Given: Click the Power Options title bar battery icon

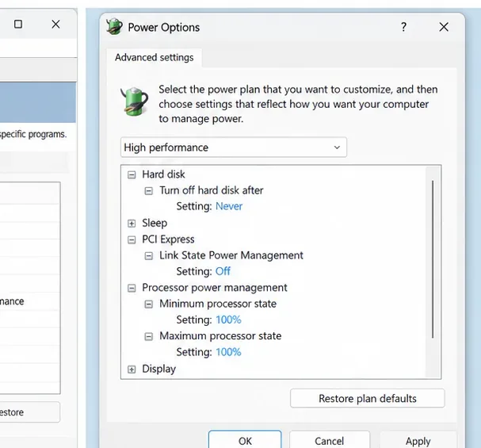Looking at the screenshot, I should click(114, 27).
